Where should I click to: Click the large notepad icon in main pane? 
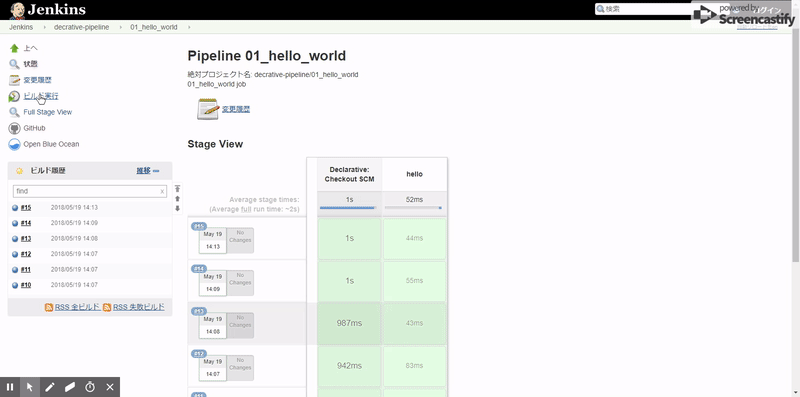208,109
